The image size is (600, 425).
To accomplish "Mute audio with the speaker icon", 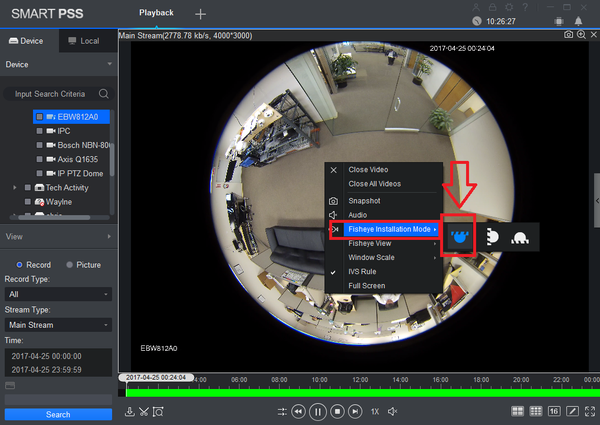I will point(392,411).
